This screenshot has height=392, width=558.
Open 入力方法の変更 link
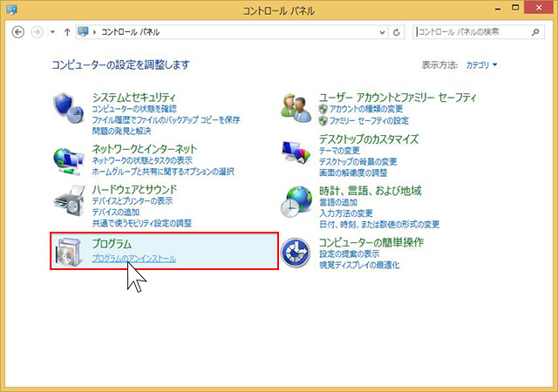346,213
